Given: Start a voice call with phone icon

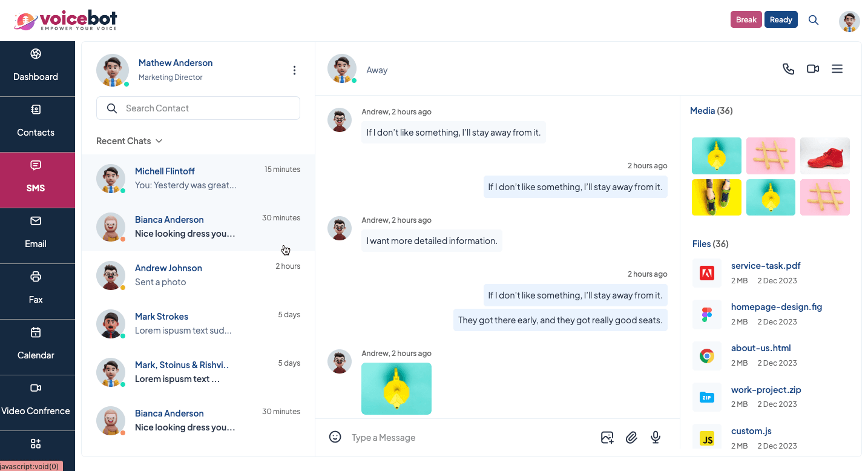Looking at the screenshot, I should click(788, 69).
